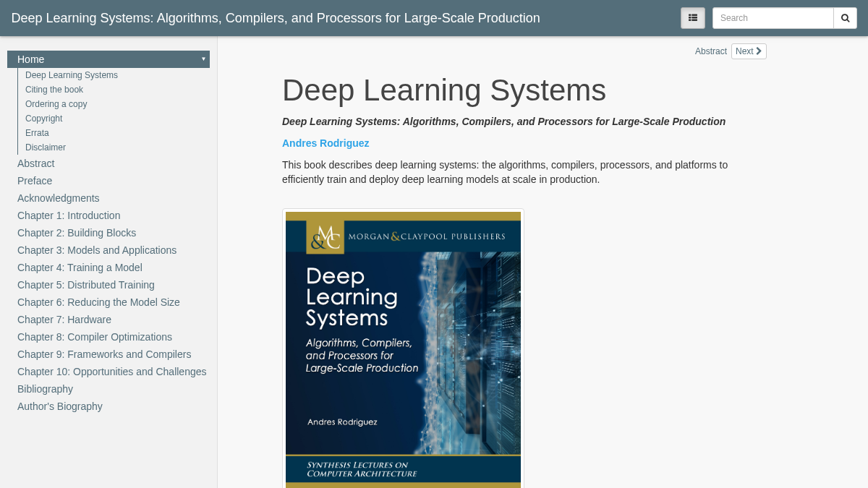Open Copyright subsection in sidebar

[x=43, y=119]
